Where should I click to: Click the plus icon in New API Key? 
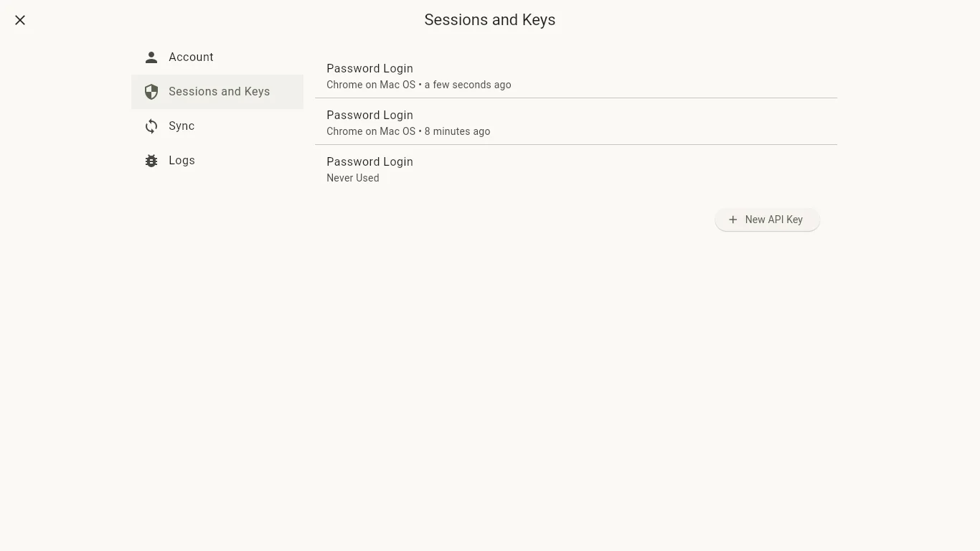point(732,220)
